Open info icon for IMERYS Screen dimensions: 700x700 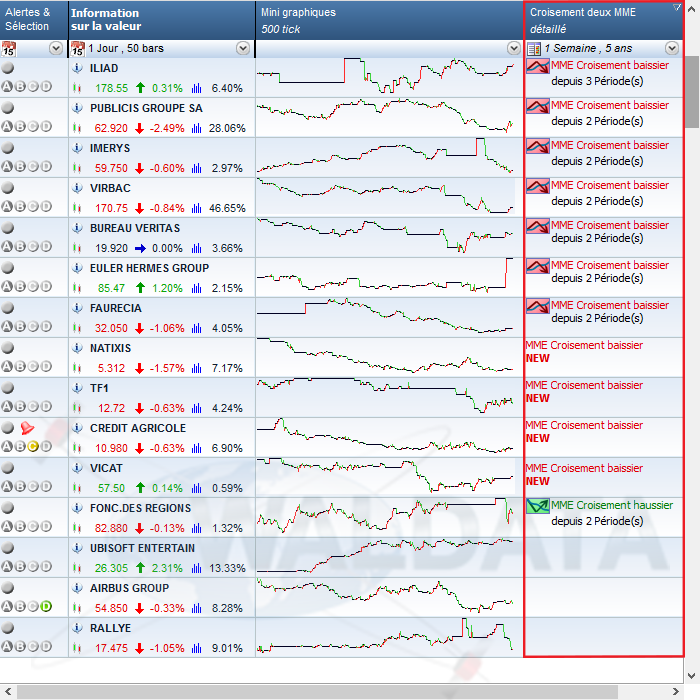click(77, 148)
